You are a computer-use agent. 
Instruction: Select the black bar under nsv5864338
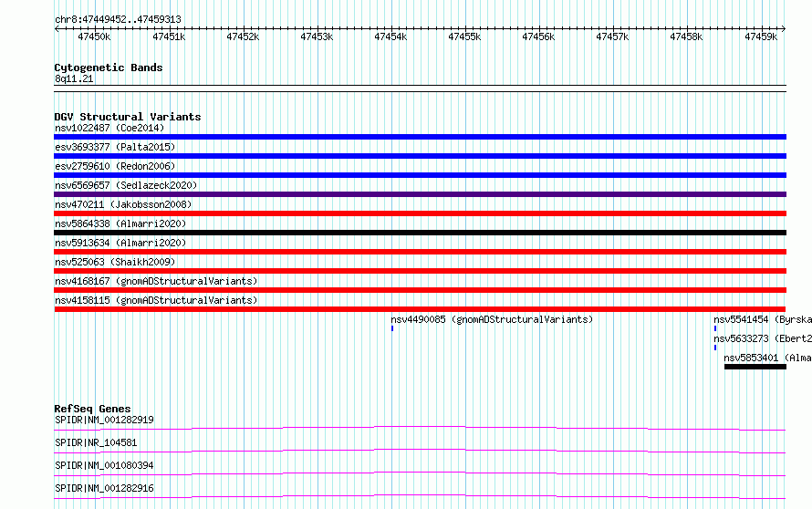(420, 233)
